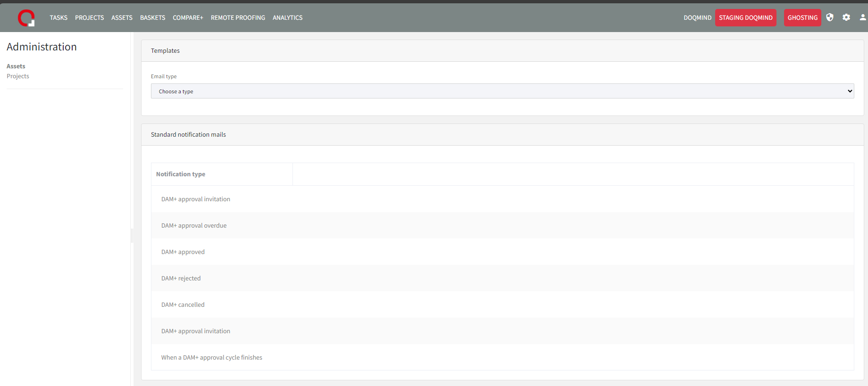
Task: Open the user profile icon
Action: [862, 17]
